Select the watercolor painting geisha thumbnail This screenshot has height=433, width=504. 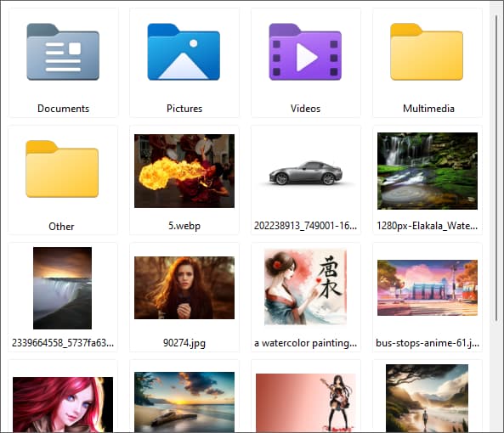(305, 287)
